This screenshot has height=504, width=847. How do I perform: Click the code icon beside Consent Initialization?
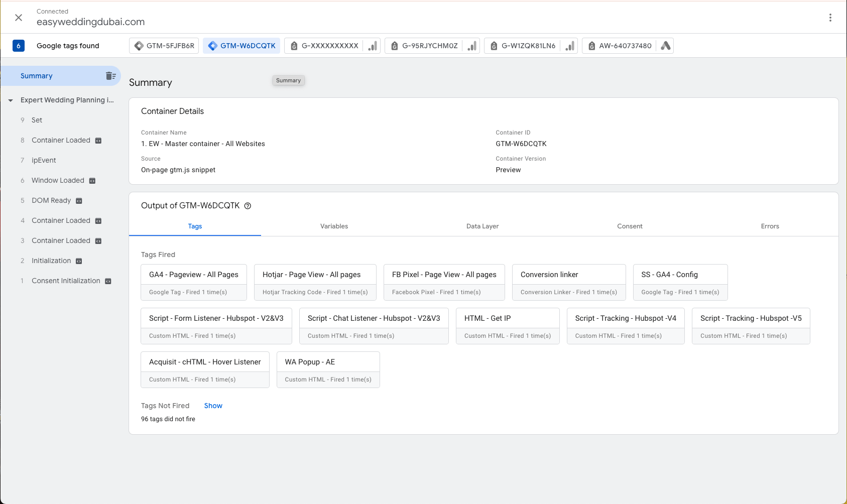(x=108, y=281)
